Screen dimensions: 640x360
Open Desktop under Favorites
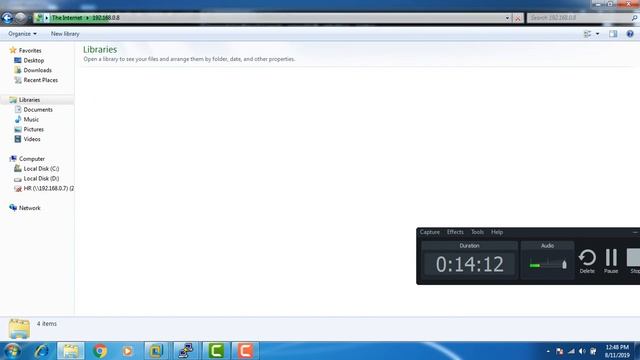tap(33, 60)
